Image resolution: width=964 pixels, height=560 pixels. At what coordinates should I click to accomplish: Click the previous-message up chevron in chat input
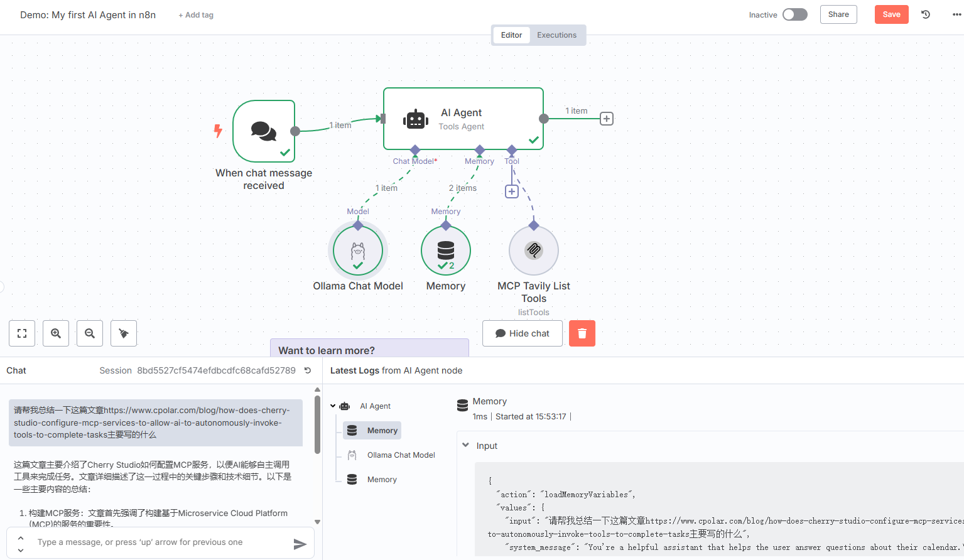point(21,538)
